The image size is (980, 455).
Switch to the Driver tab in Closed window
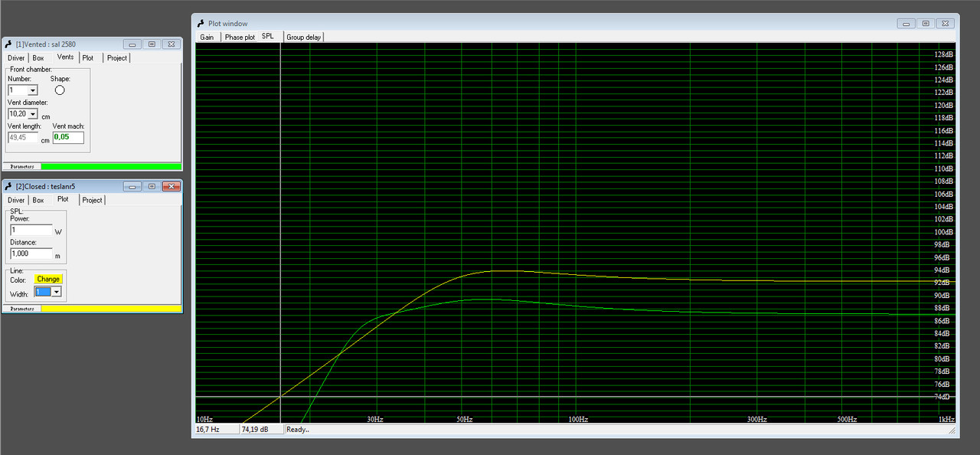click(x=16, y=200)
